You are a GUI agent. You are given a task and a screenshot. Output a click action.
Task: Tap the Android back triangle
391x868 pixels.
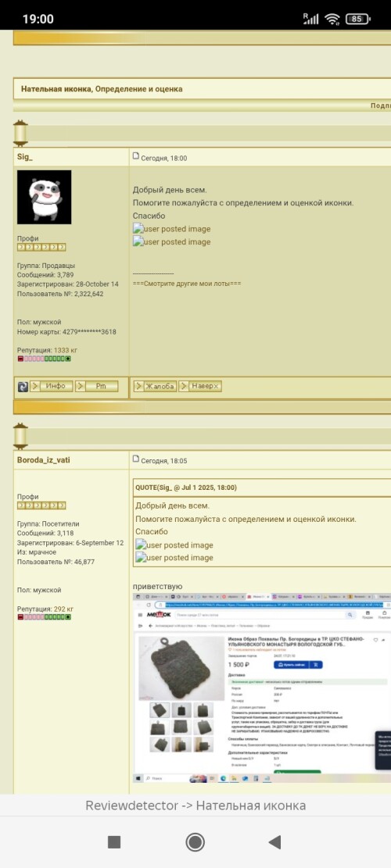[x=274, y=842]
